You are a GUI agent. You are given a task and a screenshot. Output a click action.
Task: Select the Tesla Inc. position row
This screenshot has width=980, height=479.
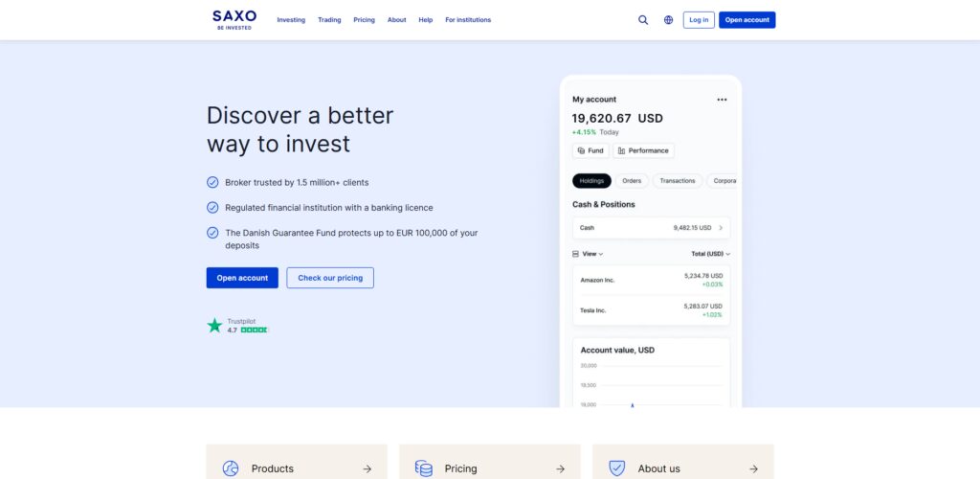(x=651, y=310)
